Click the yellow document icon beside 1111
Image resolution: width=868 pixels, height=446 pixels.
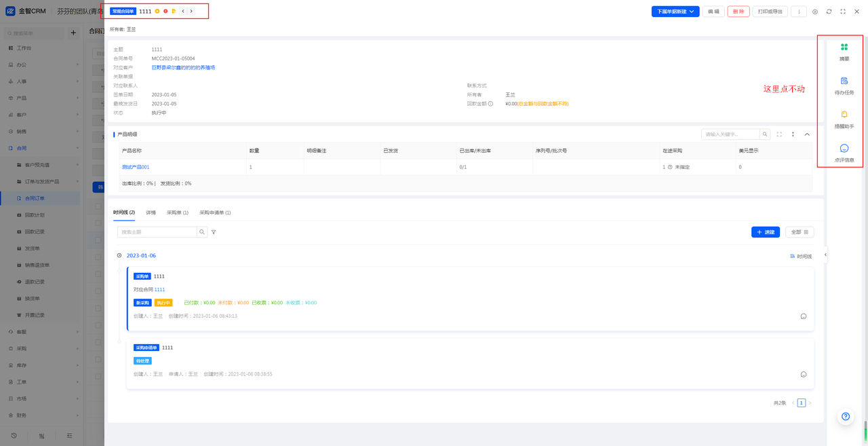click(174, 12)
